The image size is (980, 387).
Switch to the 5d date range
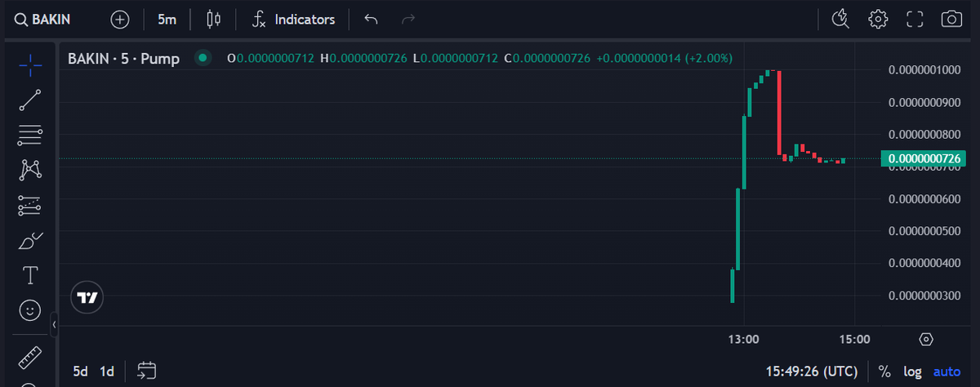click(x=80, y=371)
